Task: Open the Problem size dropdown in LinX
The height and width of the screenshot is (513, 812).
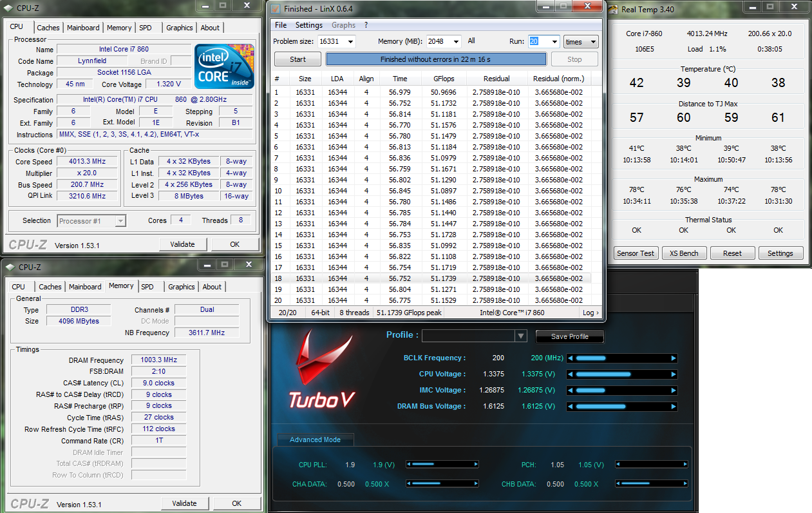Action: click(350, 41)
